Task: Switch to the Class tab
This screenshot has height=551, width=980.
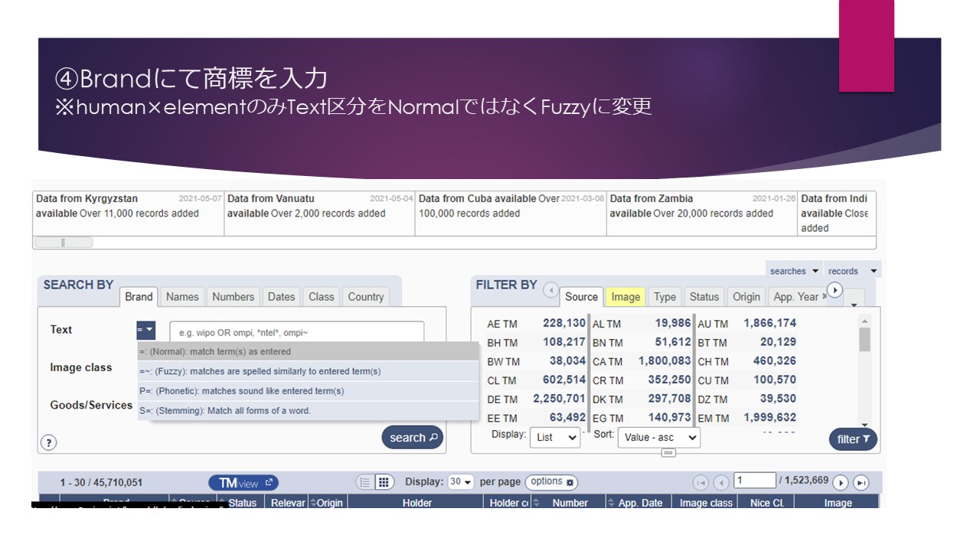Action: pos(322,297)
